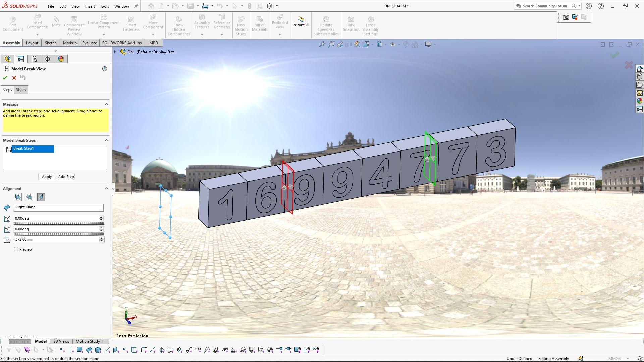Switch to the PropertyManager tab icon

21,59
